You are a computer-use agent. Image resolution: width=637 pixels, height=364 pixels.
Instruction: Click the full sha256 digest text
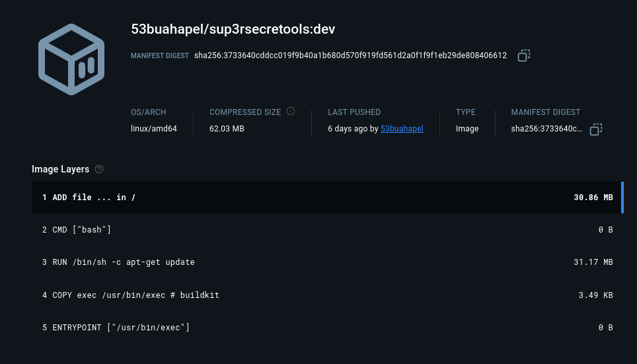pyautogui.click(x=350, y=55)
